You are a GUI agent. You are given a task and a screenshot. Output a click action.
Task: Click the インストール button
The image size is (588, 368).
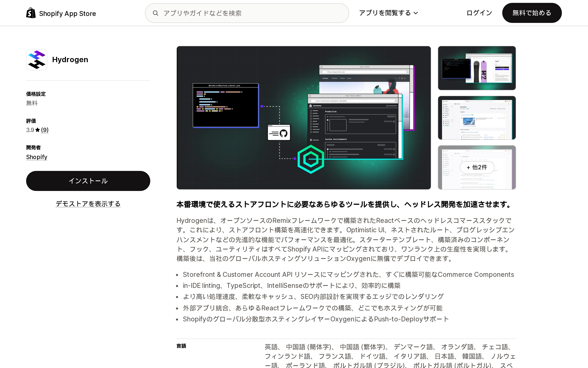[x=88, y=181]
